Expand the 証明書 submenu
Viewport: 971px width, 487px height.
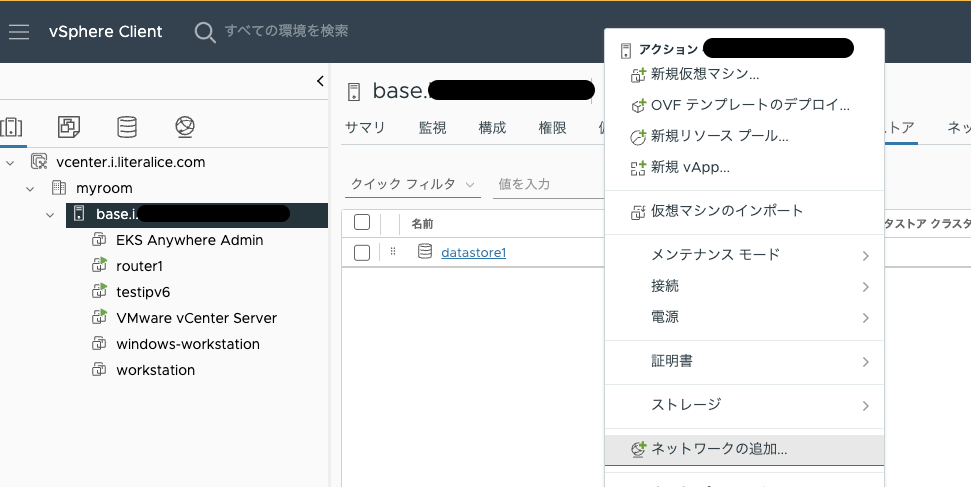pyautogui.click(x=866, y=362)
